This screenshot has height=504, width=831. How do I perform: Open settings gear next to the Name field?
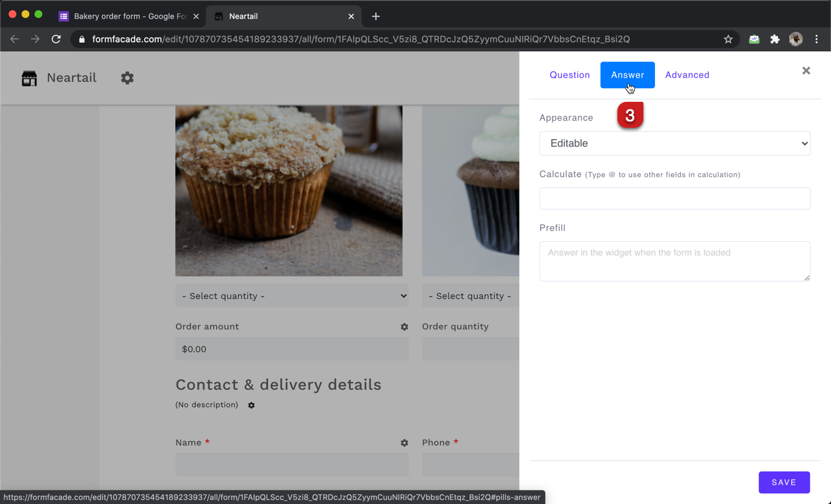(x=404, y=443)
